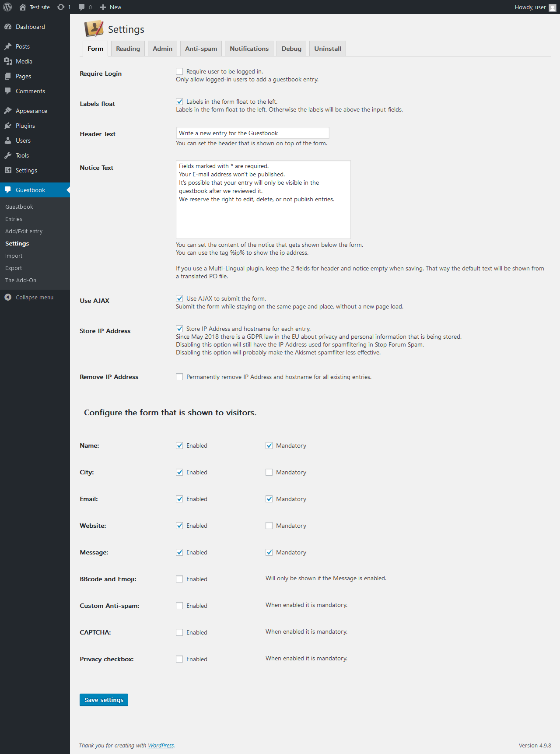Screen dimensions: 560x754
Task: Open The Add-On submenu item
Action: coord(21,280)
